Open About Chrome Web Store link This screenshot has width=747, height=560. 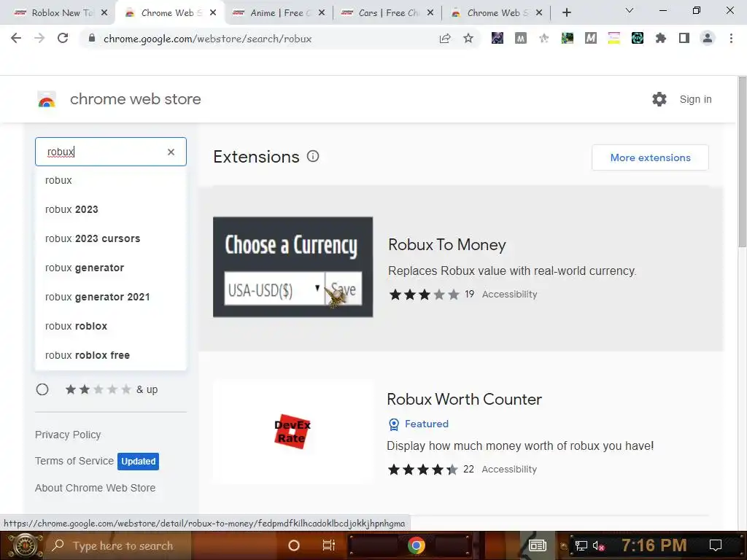point(96,488)
